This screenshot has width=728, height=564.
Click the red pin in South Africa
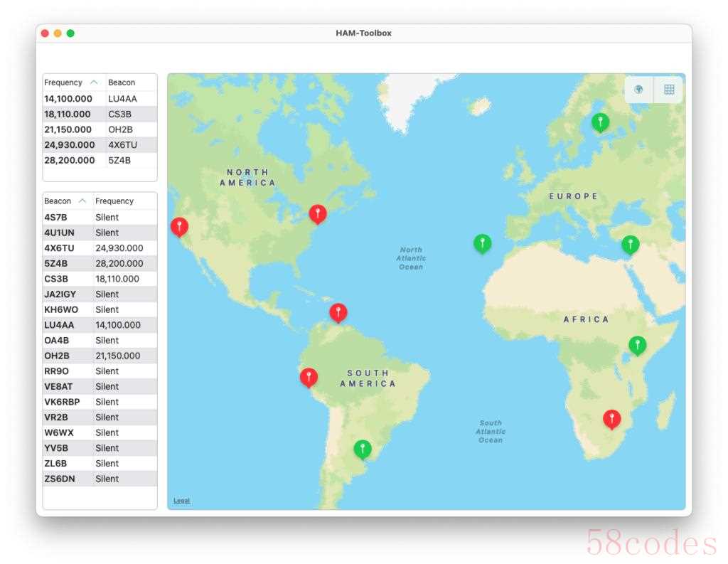[x=612, y=420]
